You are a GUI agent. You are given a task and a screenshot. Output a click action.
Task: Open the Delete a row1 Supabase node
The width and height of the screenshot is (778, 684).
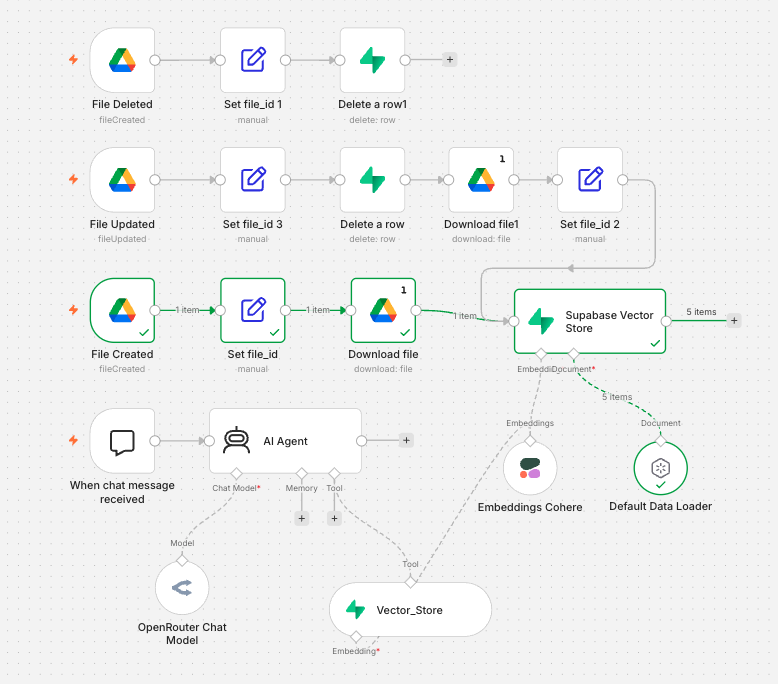pos(372,60)
